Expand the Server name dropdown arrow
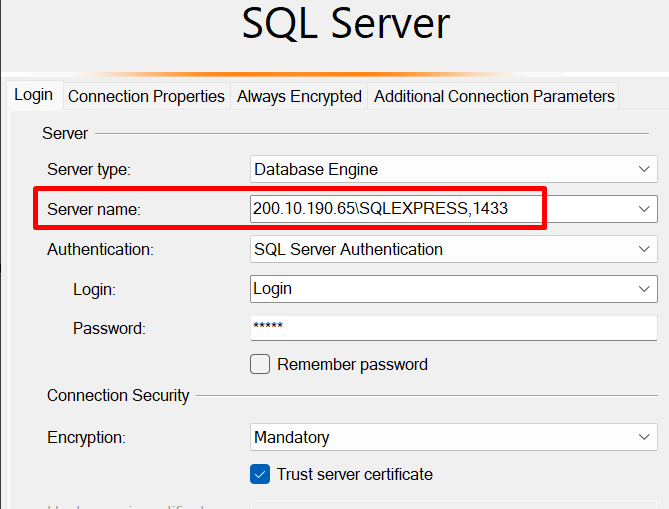Screen dimensions: 669x509 (645, 209)
